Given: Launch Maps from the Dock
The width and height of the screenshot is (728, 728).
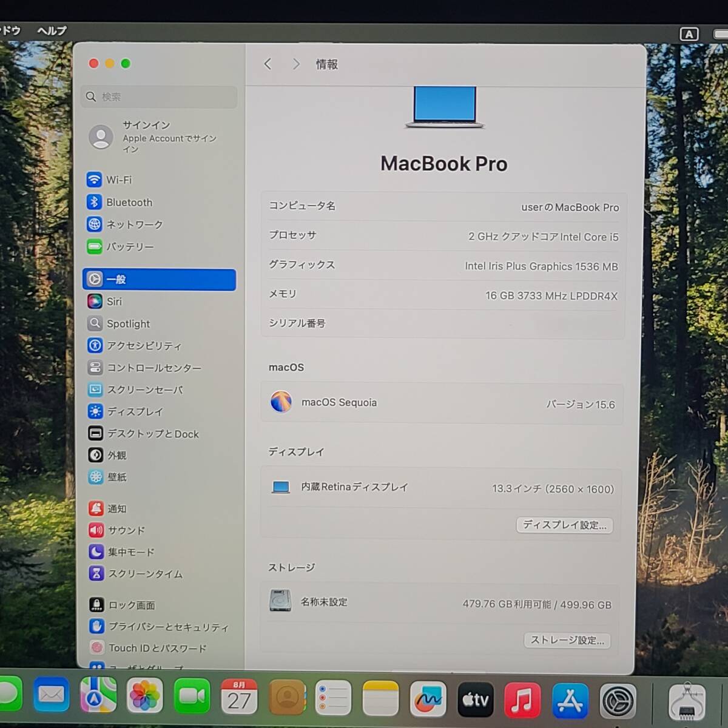Looking at the screenshot, I should pos(98,695).
